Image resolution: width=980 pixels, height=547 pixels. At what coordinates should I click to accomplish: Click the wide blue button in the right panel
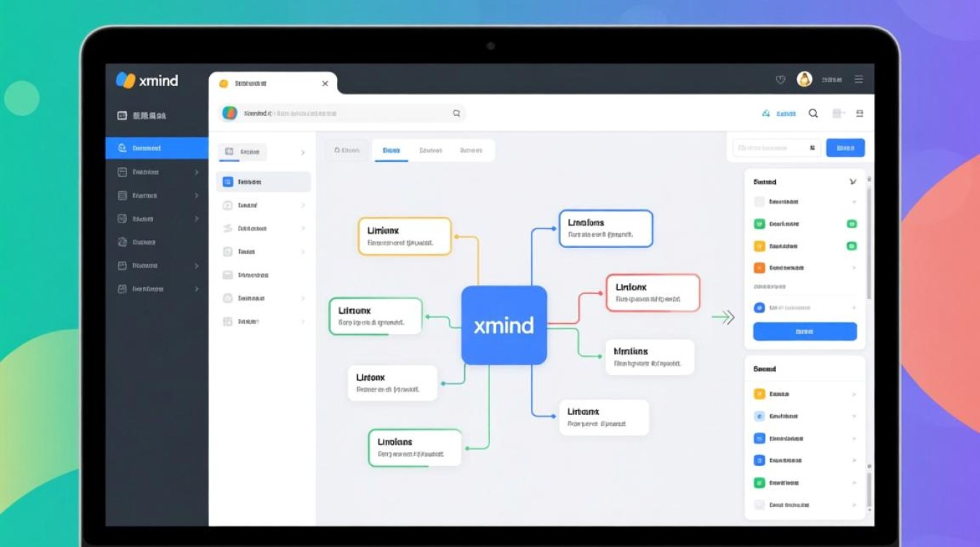[804, 331]
